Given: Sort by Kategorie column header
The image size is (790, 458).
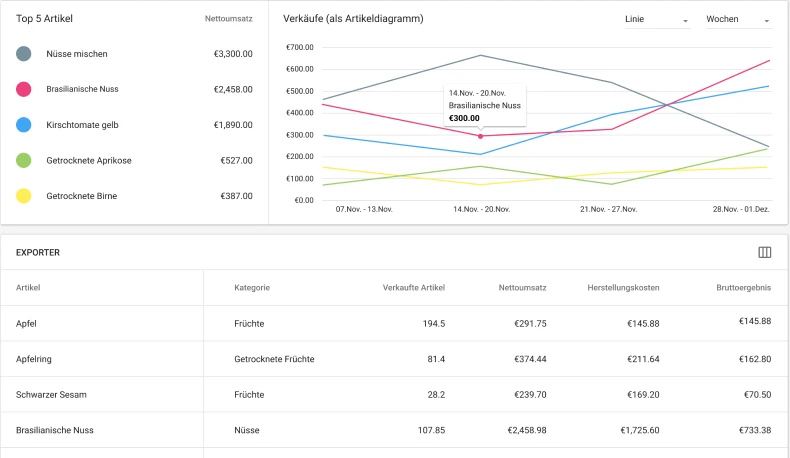Looking at the screenshot, I should pyautogui.click(x=252, y=288).
